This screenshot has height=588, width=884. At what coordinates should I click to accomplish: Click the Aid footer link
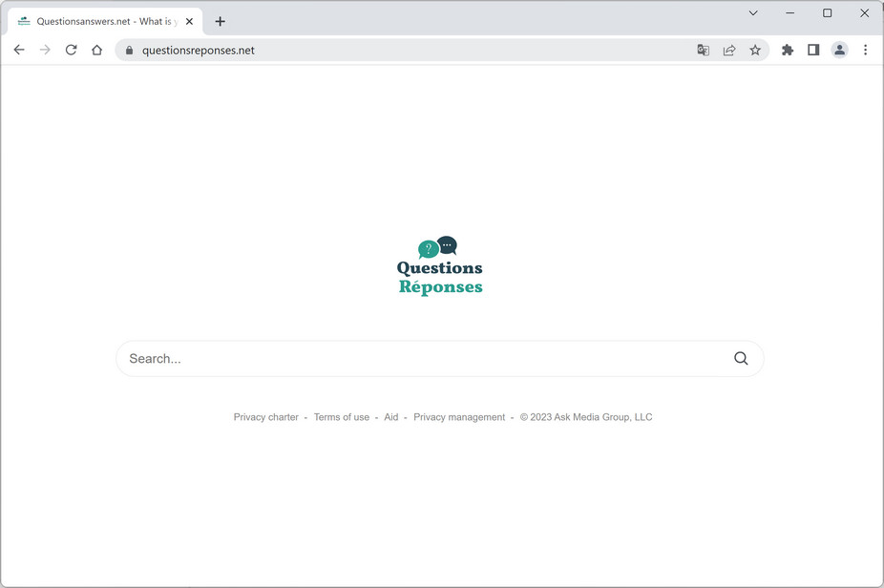coord(390,417)
